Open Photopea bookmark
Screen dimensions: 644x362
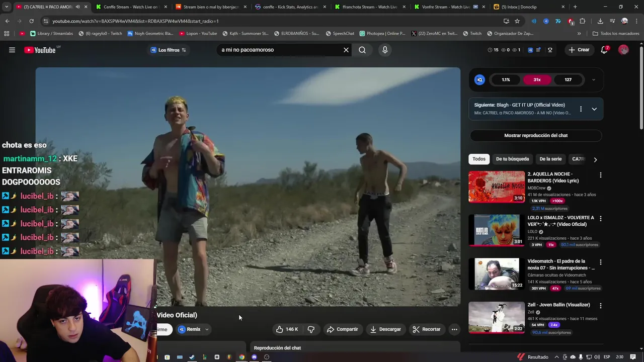click(x=382, y=34)
